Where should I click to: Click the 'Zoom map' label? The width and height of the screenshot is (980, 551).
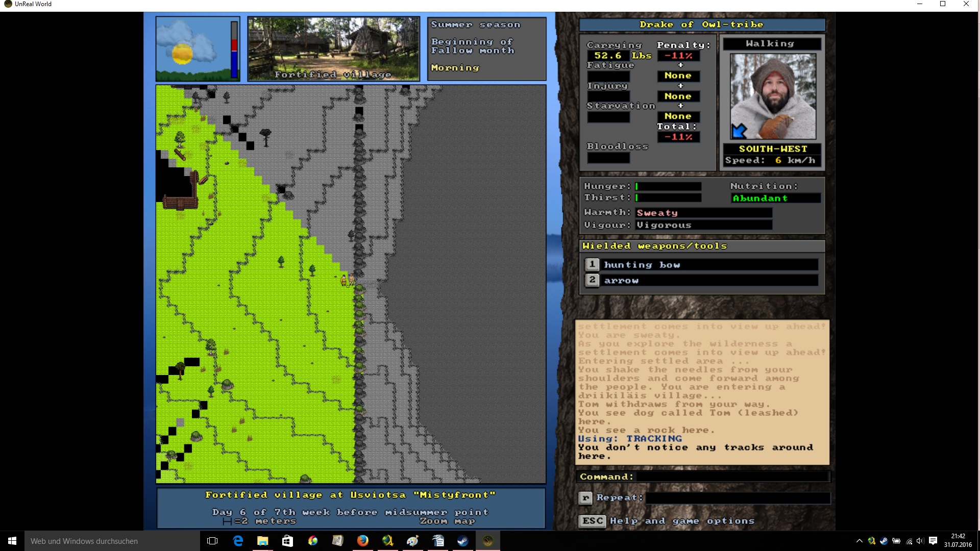tap(447, 521)
